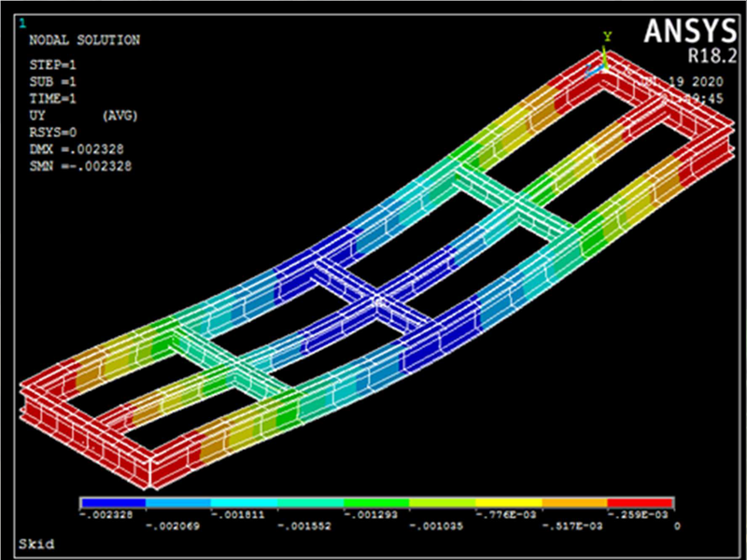
Task: Click the NODAL SOLUTION title text
Action: click(84, 40)
